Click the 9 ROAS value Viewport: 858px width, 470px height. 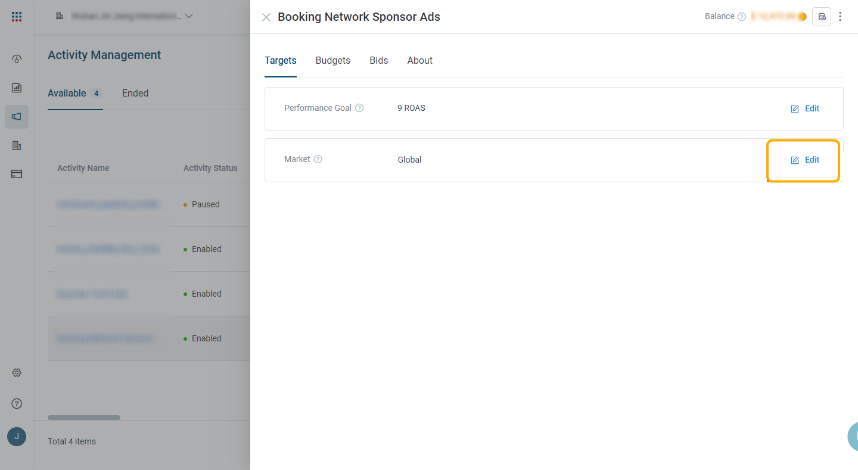(x=411, y=108)
